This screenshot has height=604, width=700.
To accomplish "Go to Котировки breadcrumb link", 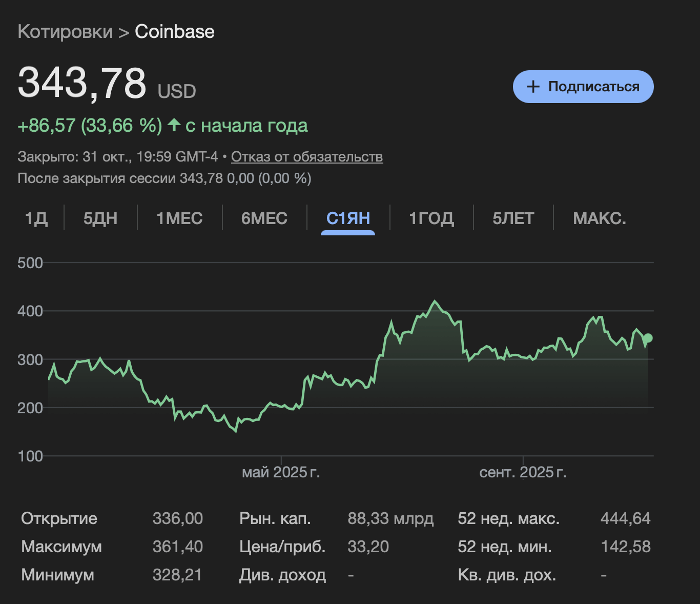I will click(65, 32).
